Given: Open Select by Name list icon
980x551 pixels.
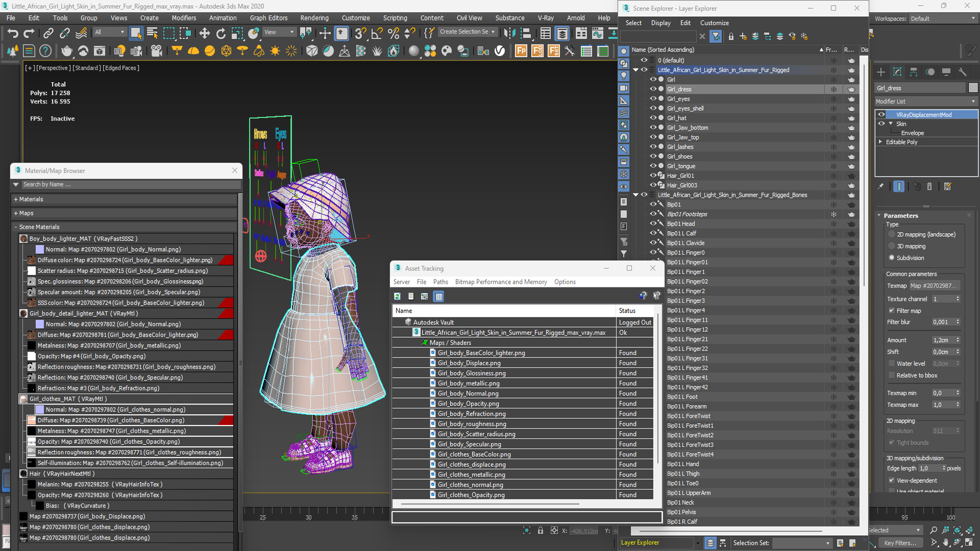Looking at the screenshot, I should tap(152, 34).
